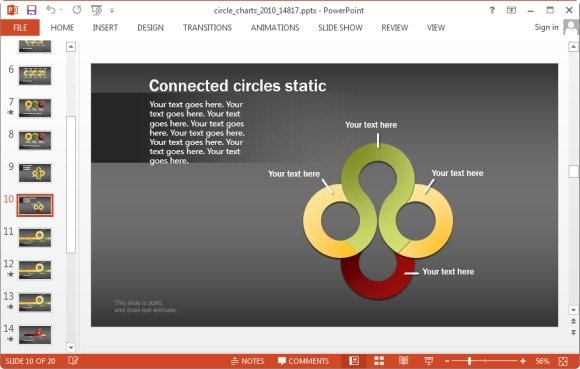
Task: Click the Redo/Repeat icon
Action: [x=77, y=10]
